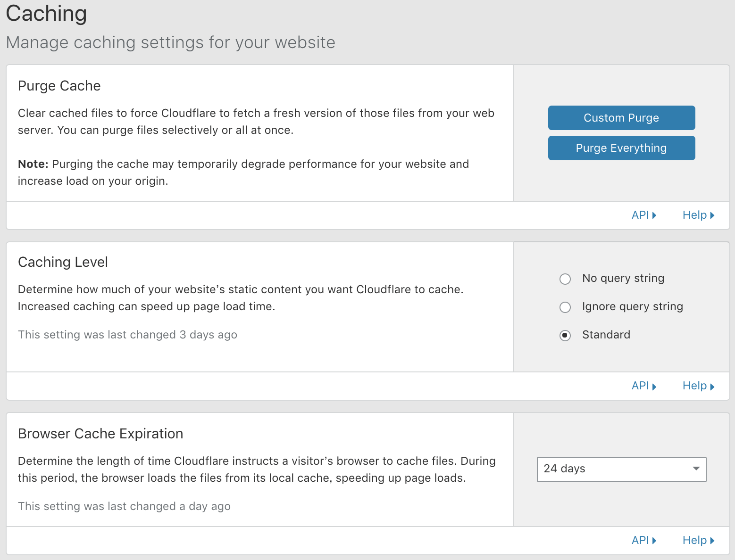The height and width of the screenshot is (560, 735).
Task: Click the arrow icon next to Caching Level's Help link
Action: pos(712,386)
